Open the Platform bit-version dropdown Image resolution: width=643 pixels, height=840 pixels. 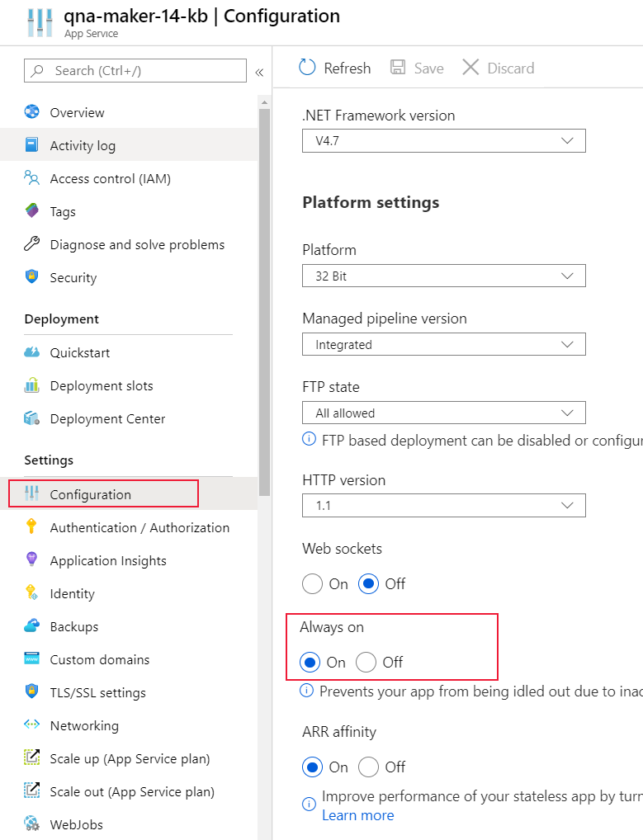[443, 276]
